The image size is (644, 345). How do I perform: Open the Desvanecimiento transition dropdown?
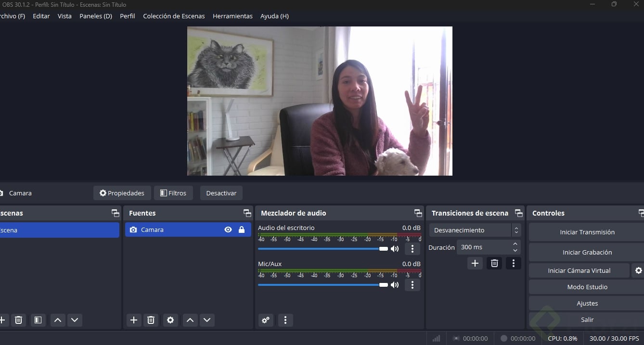(x=475, y=230)
